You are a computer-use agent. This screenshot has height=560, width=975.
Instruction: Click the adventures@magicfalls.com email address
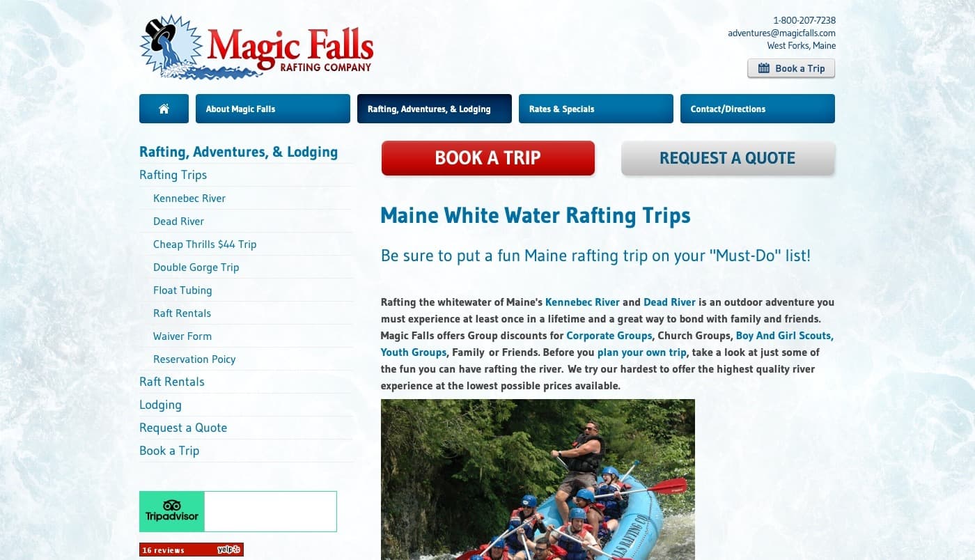[x=781, y=33]
